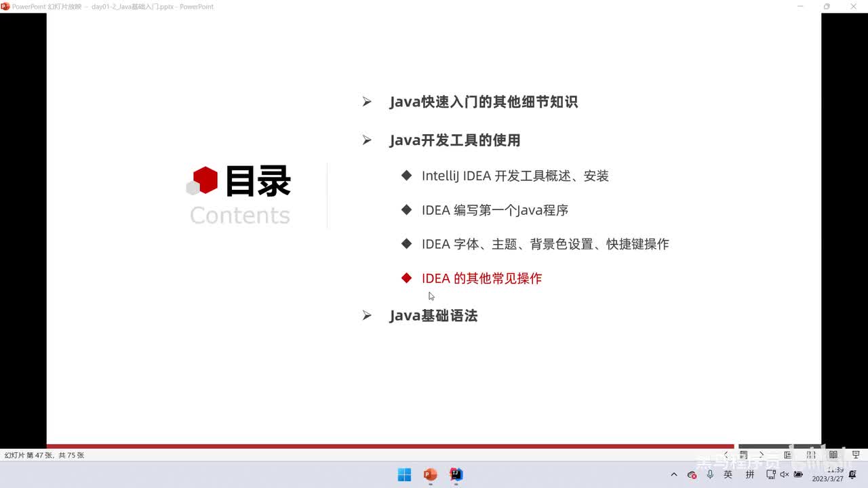The width and height of the screenshot is (868, 488).
Task: Click the PowerPoint logo in the title bar
Action: click(5, 6)
